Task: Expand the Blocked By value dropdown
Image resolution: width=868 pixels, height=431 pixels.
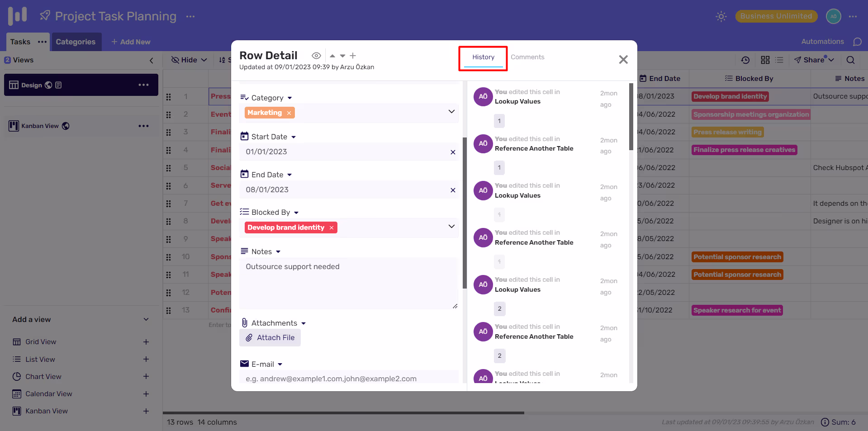Action: (451, 226)
